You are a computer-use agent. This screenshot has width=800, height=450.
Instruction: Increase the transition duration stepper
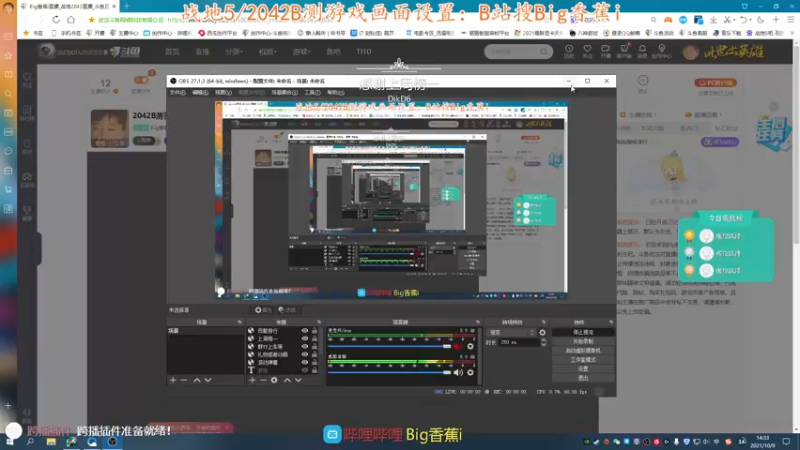tap(543, 341)
